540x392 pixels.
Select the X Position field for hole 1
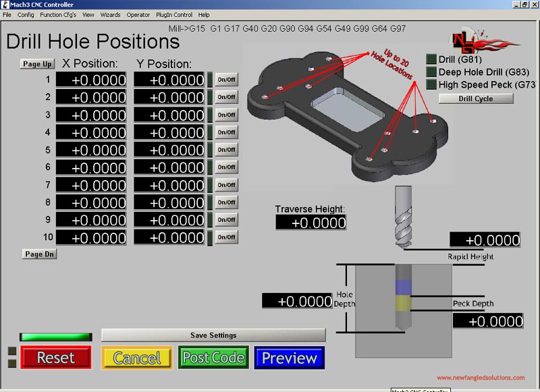pyautogui.click(x=91, y=80)
